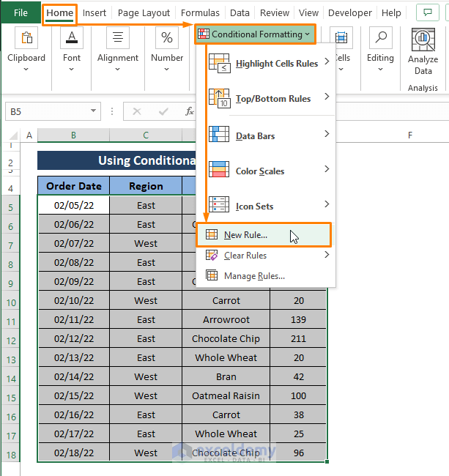
Task: Click the Highlight Cells Rules icon
Action: [220, 63]
